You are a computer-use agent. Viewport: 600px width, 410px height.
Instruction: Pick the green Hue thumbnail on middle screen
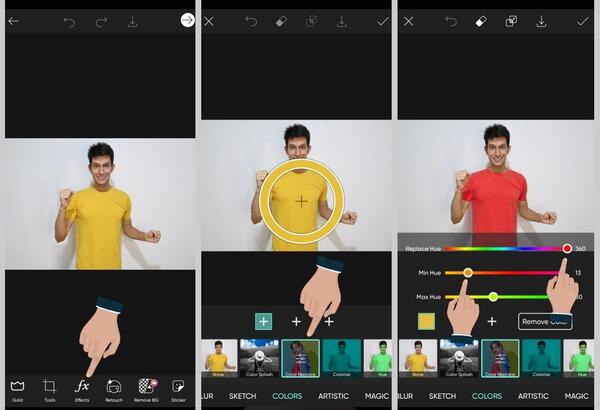[378, 359]
